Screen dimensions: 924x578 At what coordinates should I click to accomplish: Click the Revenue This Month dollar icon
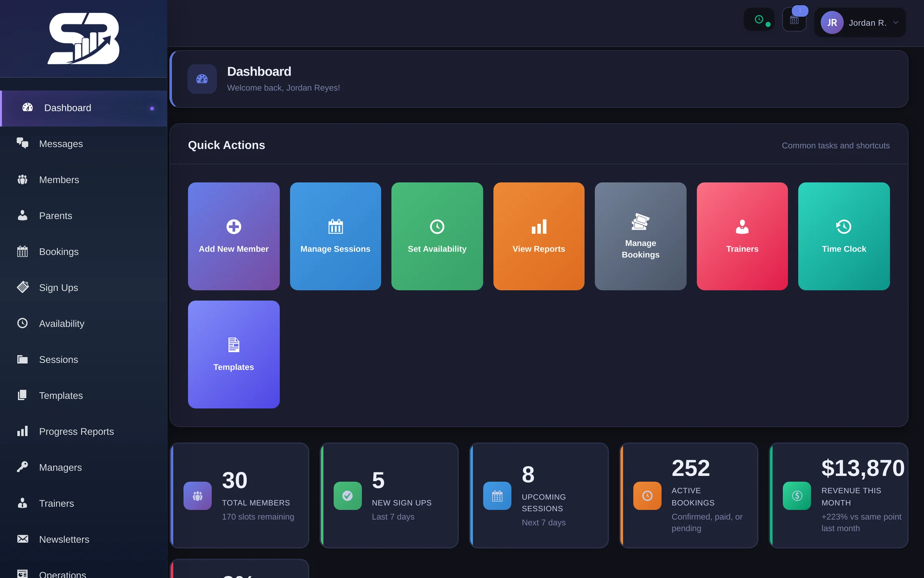pos(797,496)
